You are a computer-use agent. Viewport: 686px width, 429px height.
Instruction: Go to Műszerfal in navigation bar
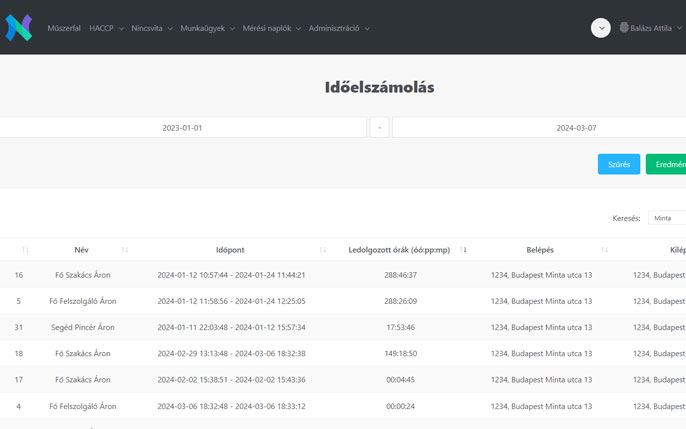(64, 28)
